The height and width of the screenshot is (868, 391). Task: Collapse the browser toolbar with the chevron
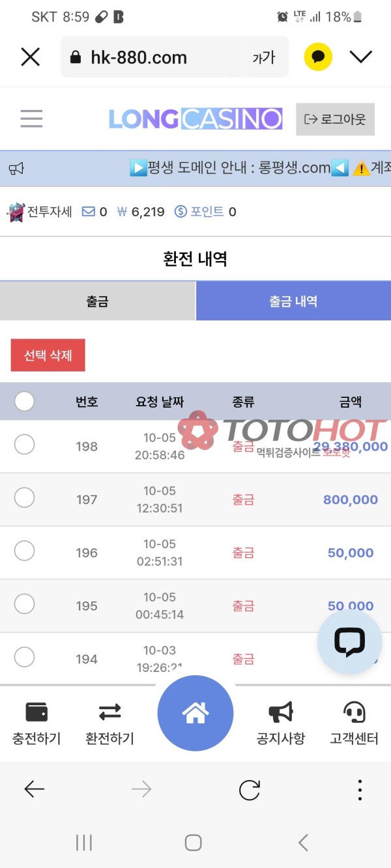361,57
